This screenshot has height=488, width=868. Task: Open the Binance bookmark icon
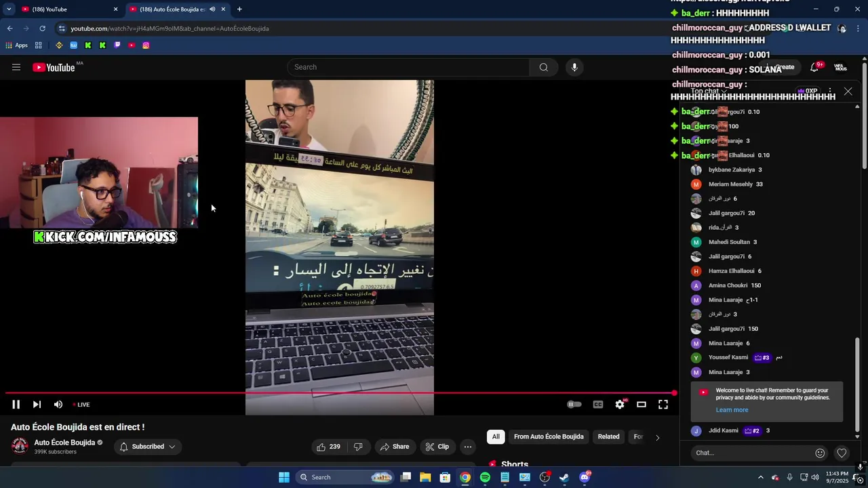(x=59, y=45)
